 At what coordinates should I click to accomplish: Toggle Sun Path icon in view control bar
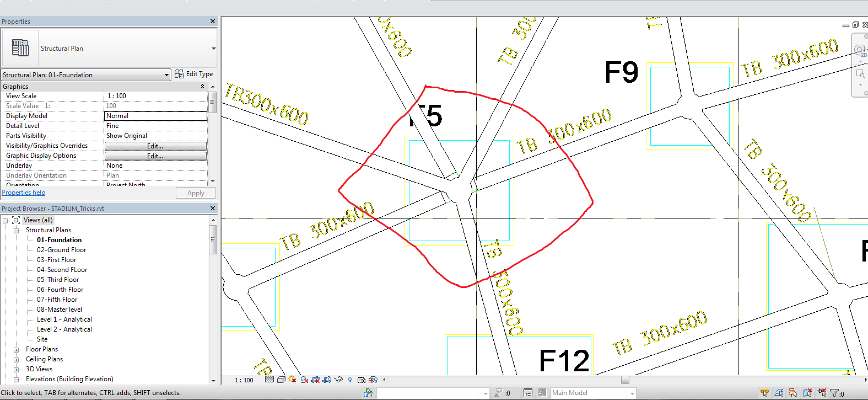pyautogui.click(x=292, y=380)
